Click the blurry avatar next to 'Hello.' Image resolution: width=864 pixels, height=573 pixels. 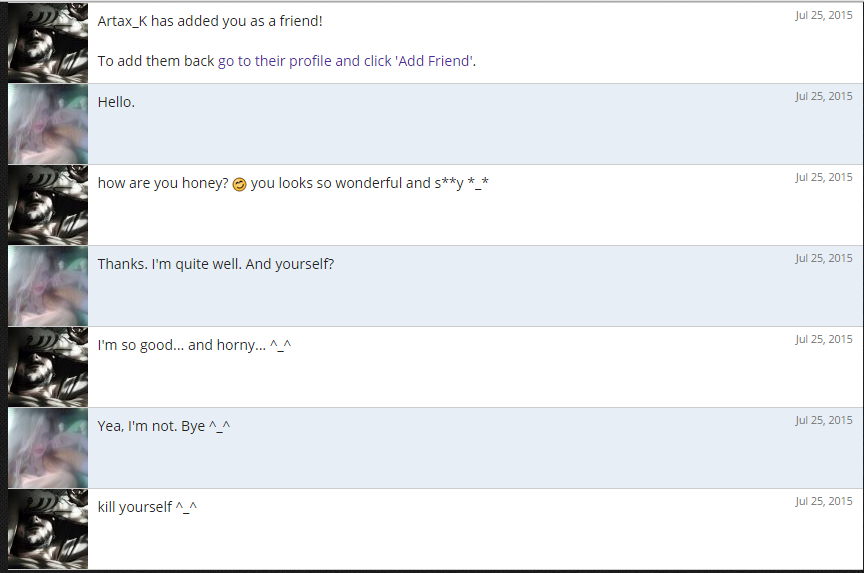click(x=48, y=124)
